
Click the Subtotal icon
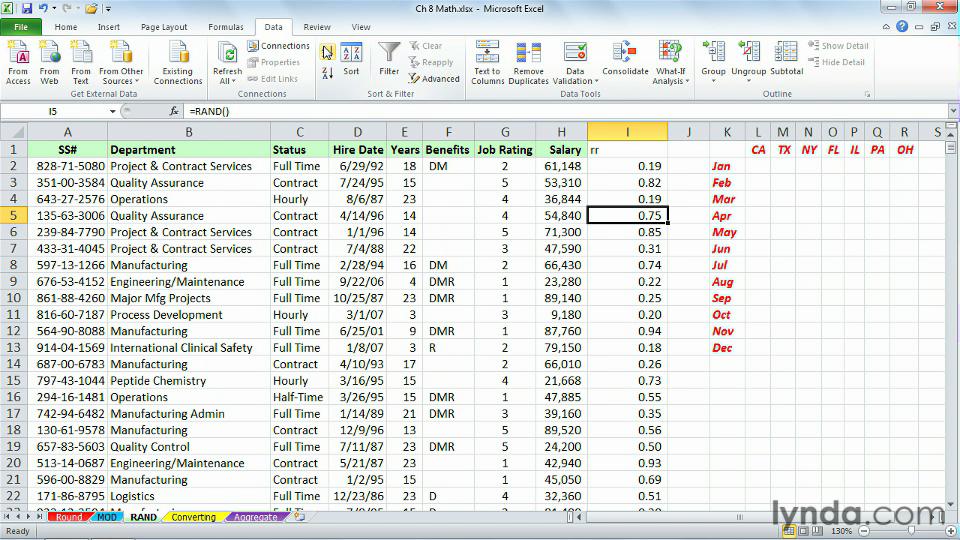coord(786,59)
